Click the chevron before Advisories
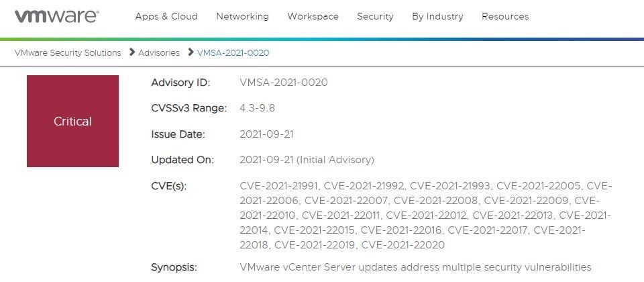Viewport: 644px width, 282px height. coord(132,52)
